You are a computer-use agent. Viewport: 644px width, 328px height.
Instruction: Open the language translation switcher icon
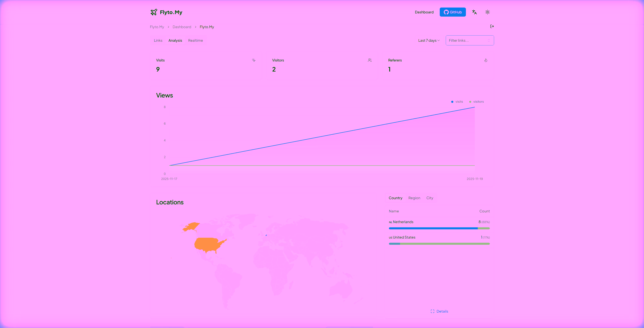pyautogui.click(x=474, y=12)
